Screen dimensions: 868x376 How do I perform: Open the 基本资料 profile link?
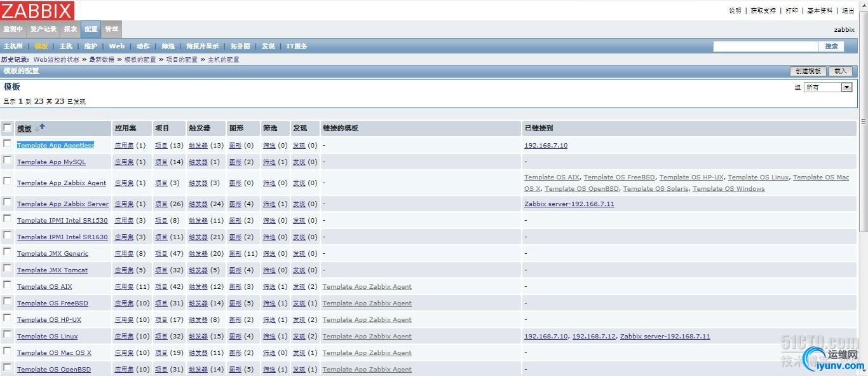820,11
